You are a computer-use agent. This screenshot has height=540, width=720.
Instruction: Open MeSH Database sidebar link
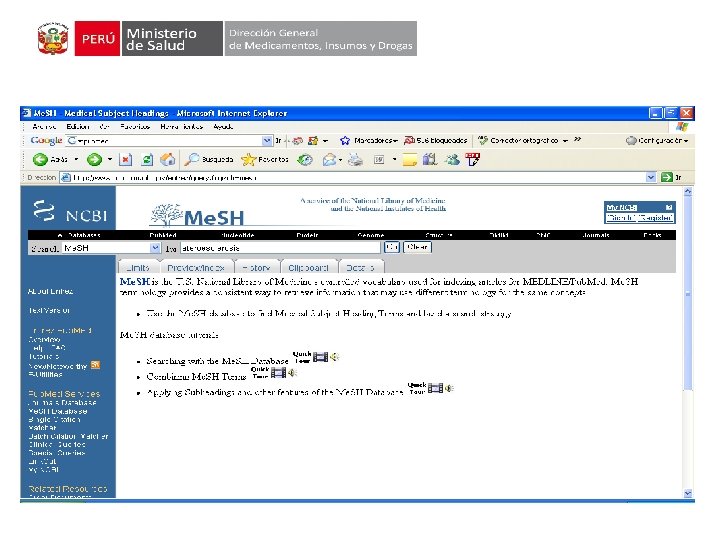pos(58,411)
